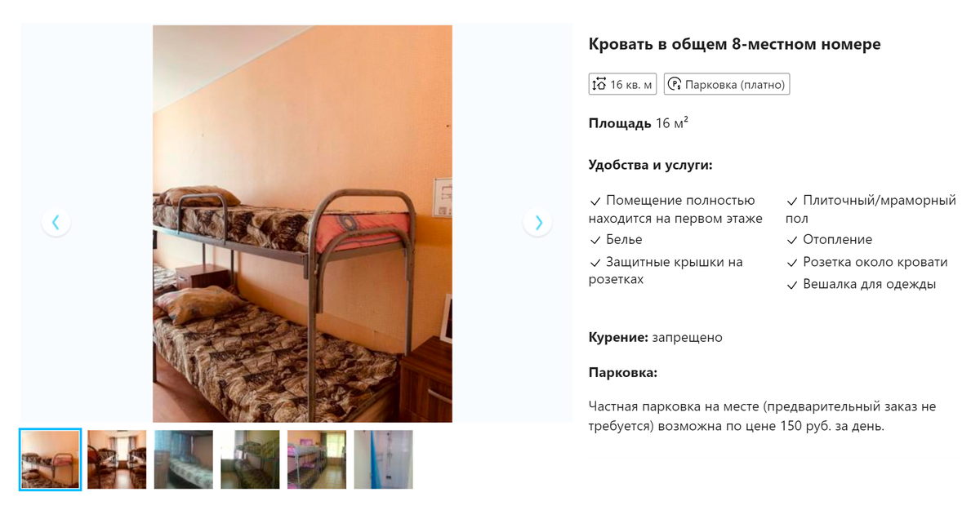Select the first bunk bed thumbnail
The height and width of the screenshot is (519, 980).
50,459
